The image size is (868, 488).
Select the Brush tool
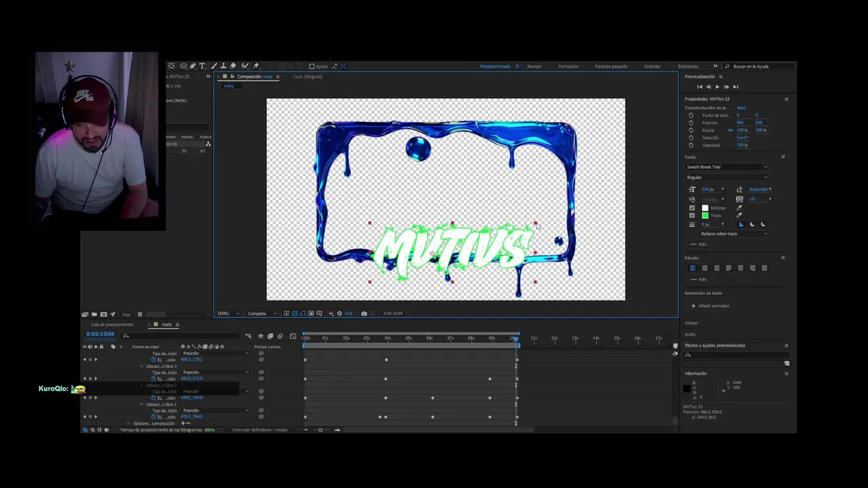pyautogui.click(x=214, y=66)
